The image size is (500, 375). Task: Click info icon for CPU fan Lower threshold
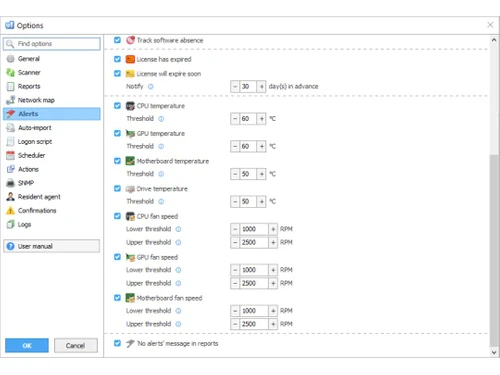(x=178, y=229)
